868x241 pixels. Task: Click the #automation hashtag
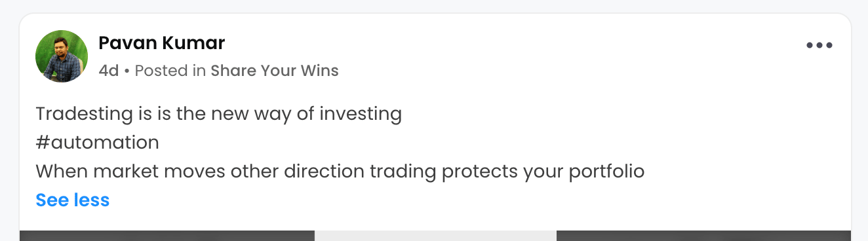click(x=98, y=143)
